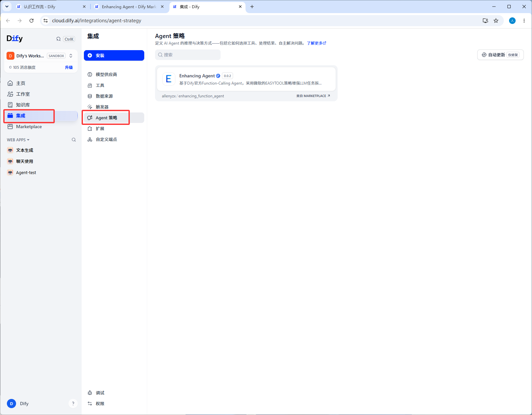This screenshot has width=532, height=415.
Task: Click the 模型供应商 model provider icon
Action: tap(90, 74)
